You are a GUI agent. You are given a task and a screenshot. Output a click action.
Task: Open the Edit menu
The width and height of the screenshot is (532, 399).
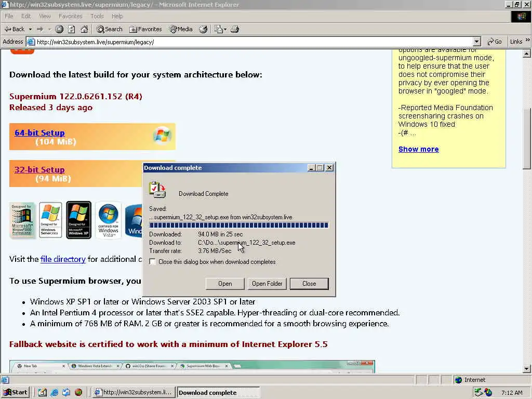click(26, 16)
